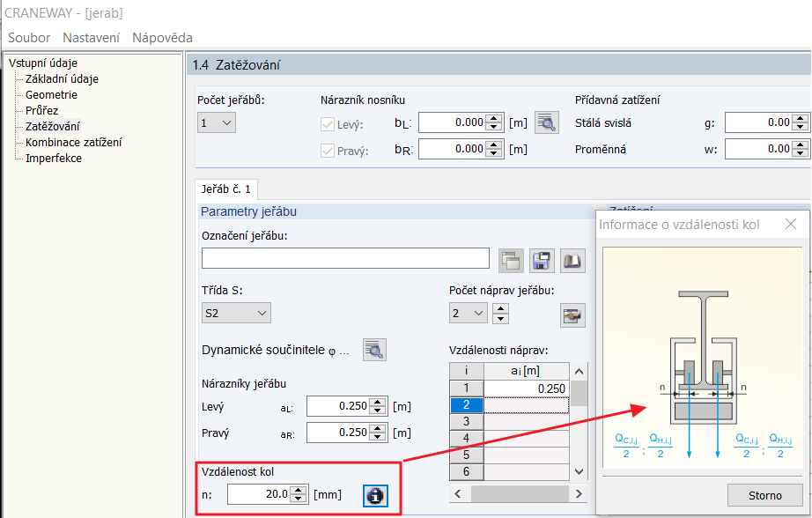Select the Jeřáb č. 1 tab
The image size is (812, 518).
click(x=225, y=189)
